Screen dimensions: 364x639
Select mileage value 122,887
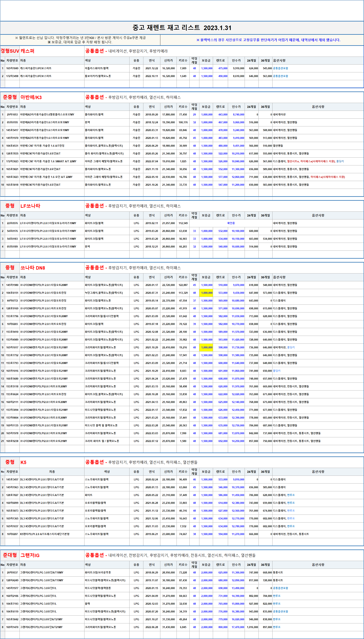pos(183,285)
